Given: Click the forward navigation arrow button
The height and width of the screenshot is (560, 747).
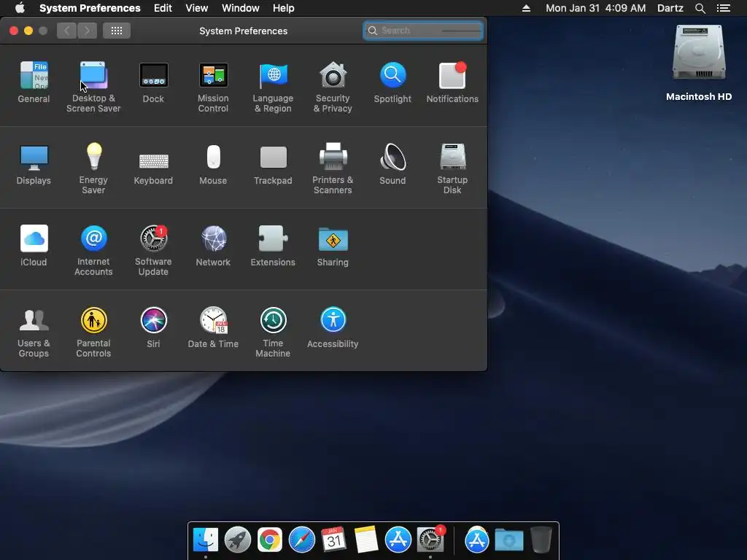Looking at the screenshot, I should (x=88, y=31).
